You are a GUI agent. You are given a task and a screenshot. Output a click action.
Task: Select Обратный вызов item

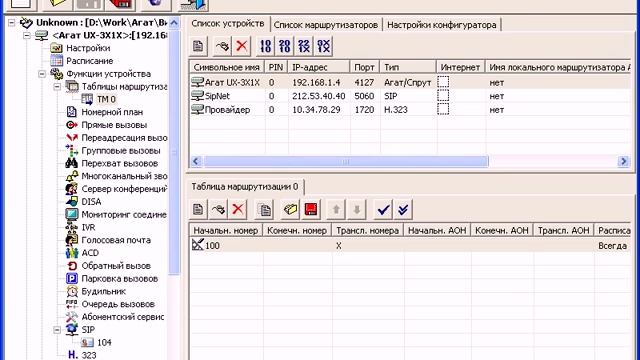coord(116,266)
